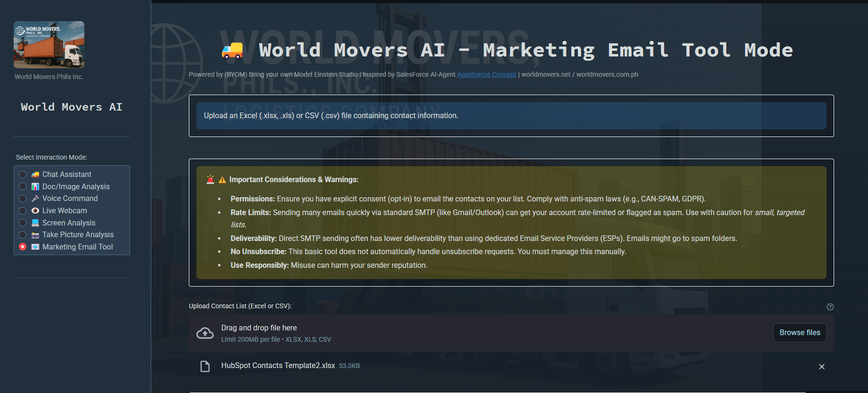
Task: Click the 'World Movers AI' sidebar heading
Action: [x=72, y=107]
